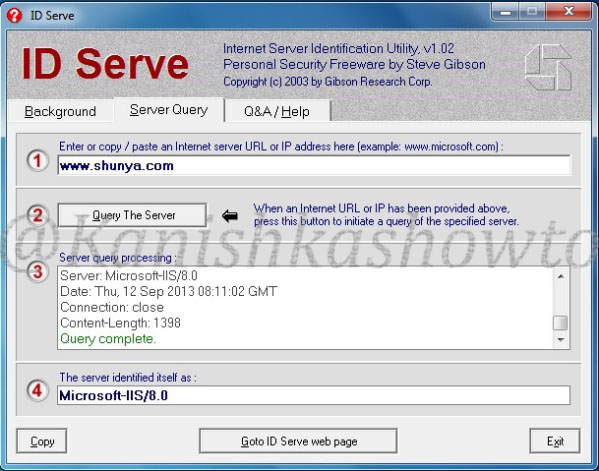The image size is (599, 471).
Task: Click the 'Content-Length: 1398' line
Action: [120, 323]
